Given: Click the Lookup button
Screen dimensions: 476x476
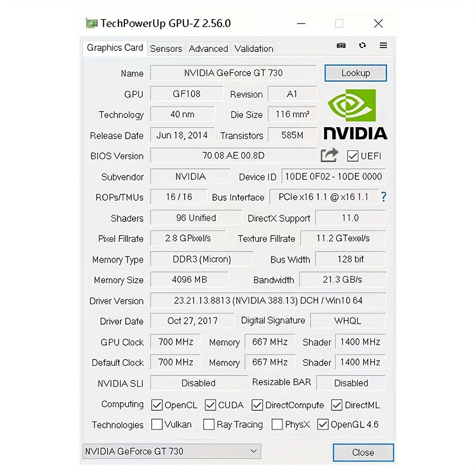Looking at the screenshot, I should (x=355, y=73).
